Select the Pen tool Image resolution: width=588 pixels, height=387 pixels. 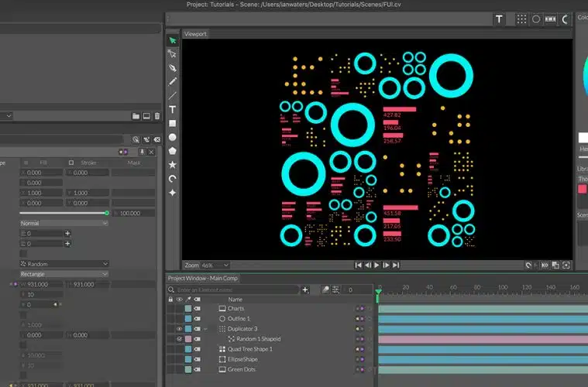tap(173, 68)
